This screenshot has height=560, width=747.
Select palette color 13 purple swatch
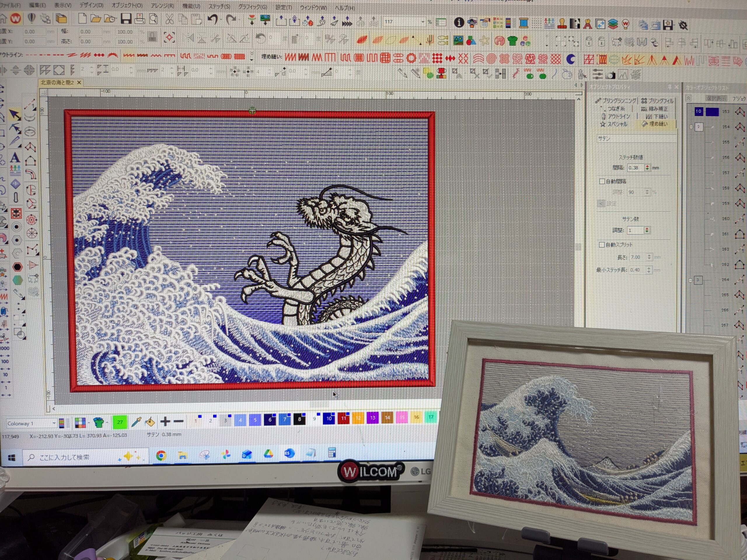pos(373,418)
